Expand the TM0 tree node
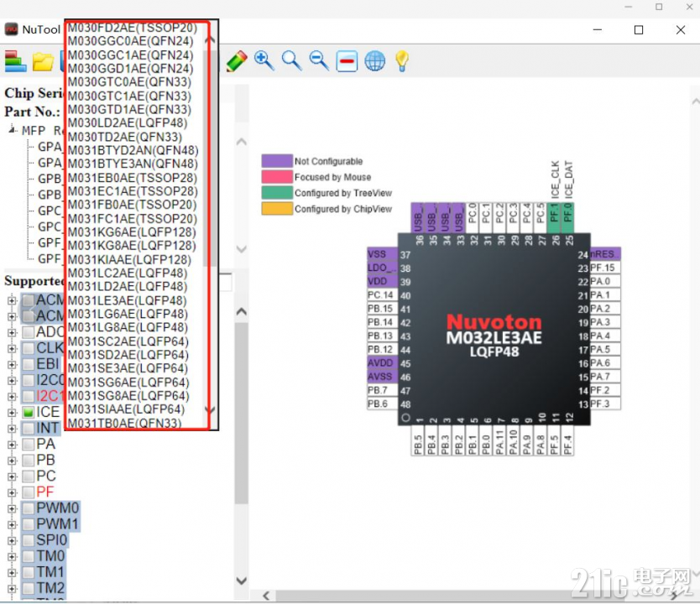The width and height of the screenshot is (700, 604). (x=12, y=557)
